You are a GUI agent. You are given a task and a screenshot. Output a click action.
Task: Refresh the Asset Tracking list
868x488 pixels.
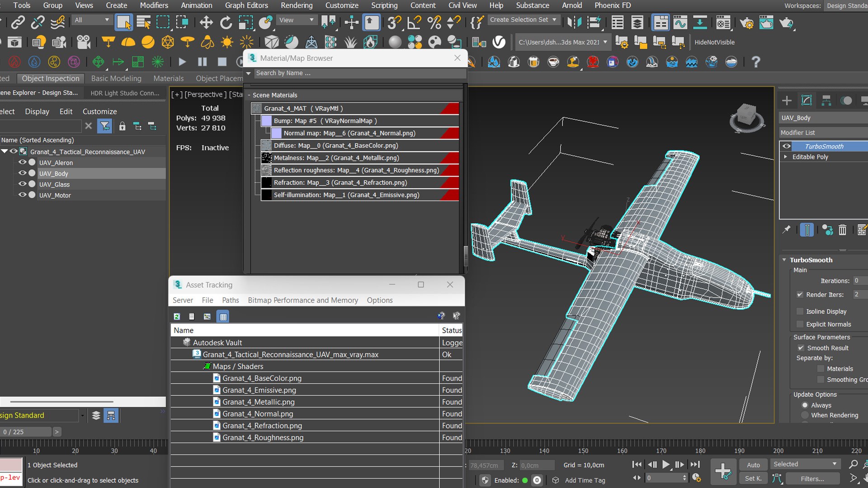(177, 316)
